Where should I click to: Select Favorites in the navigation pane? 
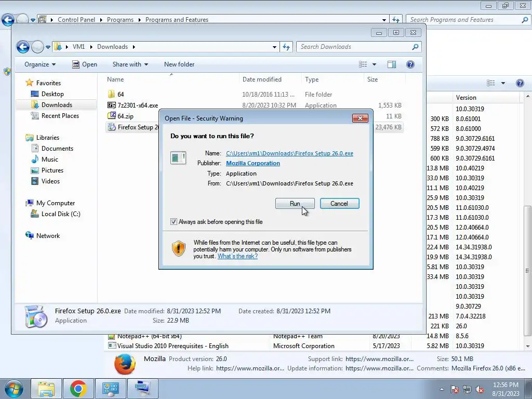(x=48, y=83)
